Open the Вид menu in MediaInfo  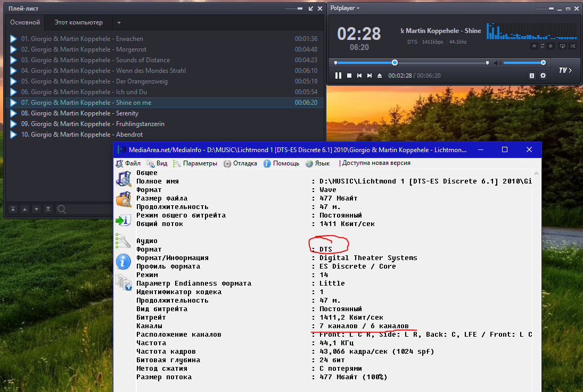[x=157, y=163]
